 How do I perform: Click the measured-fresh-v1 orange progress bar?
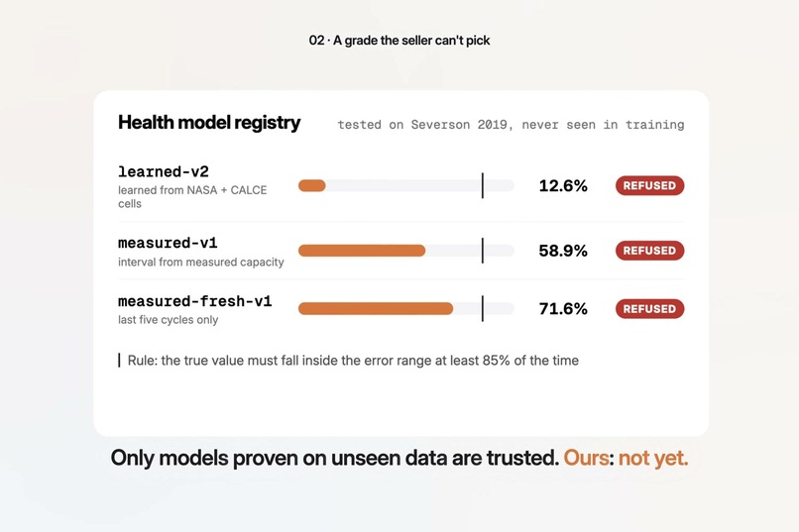click(x=376, y=308)
